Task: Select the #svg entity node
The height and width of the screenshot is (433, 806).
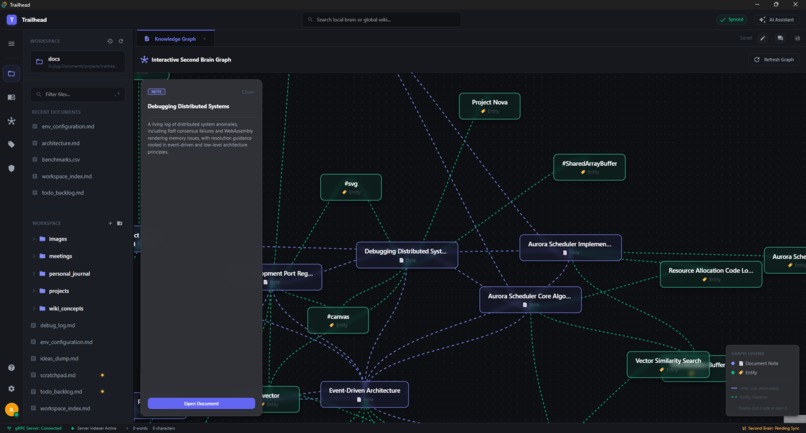Action: click(x=351, y=187)
